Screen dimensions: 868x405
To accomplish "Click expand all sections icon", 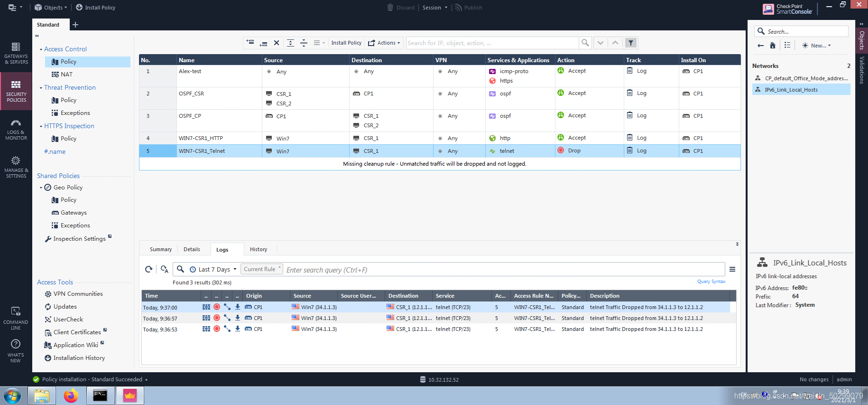I will (x=290, y=43).
